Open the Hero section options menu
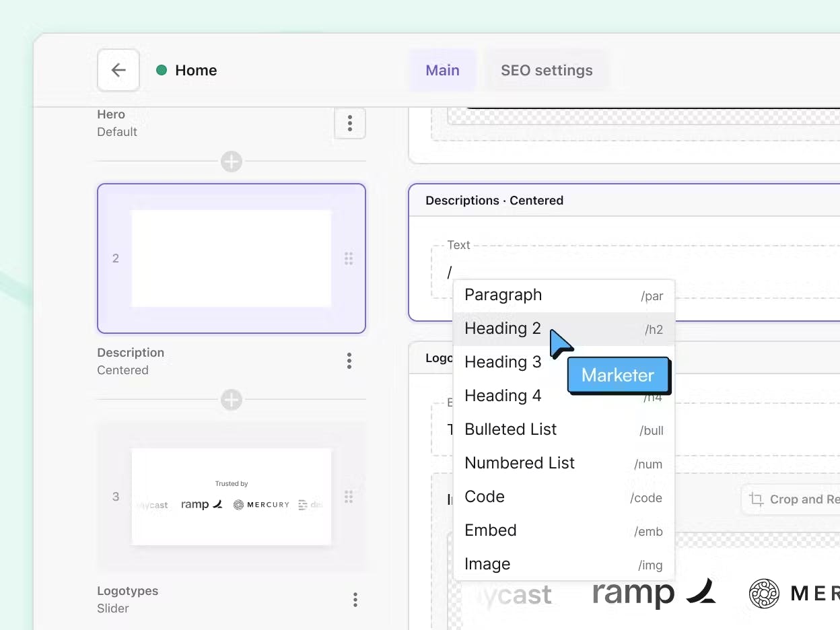Viewport: 840px width, 630px height. point(349,123)
